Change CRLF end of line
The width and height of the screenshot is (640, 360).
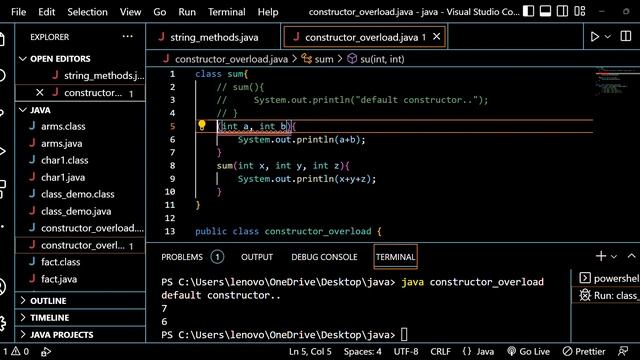pos(440,351)
